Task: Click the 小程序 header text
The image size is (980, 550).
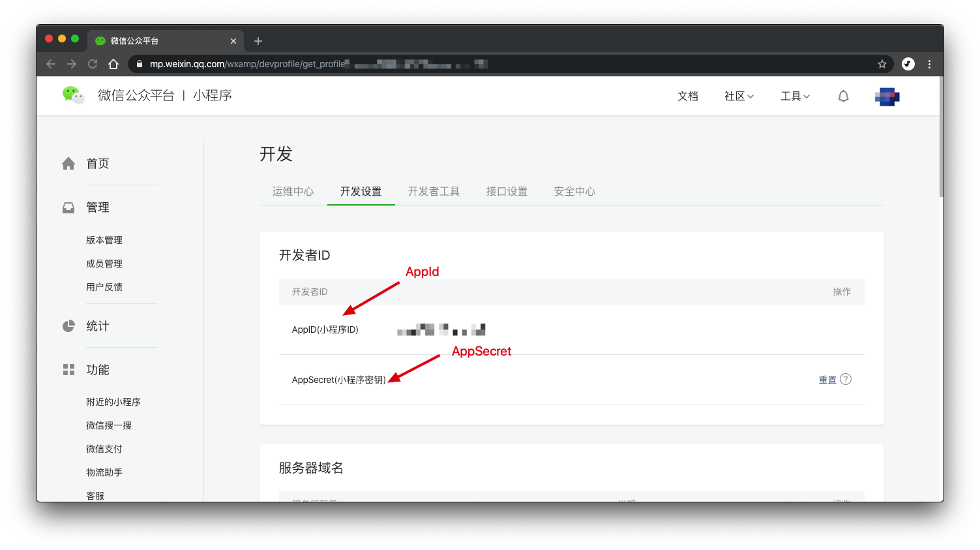Action: point(213,95)
